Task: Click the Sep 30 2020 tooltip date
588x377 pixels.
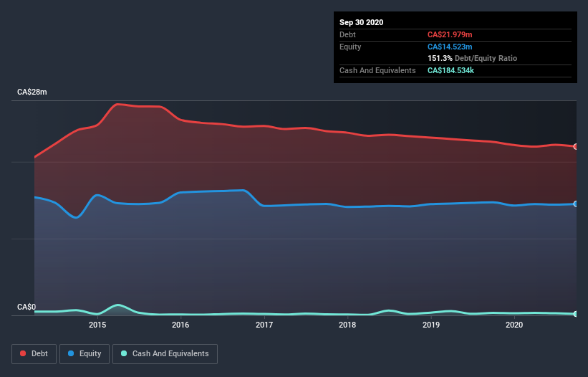Action: pyautogui.click(x=361, y=22)
